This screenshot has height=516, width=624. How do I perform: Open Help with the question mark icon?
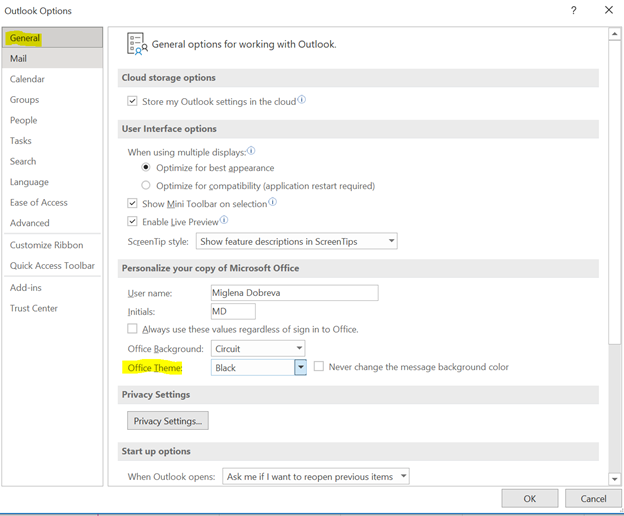click(x=573, y=10)
